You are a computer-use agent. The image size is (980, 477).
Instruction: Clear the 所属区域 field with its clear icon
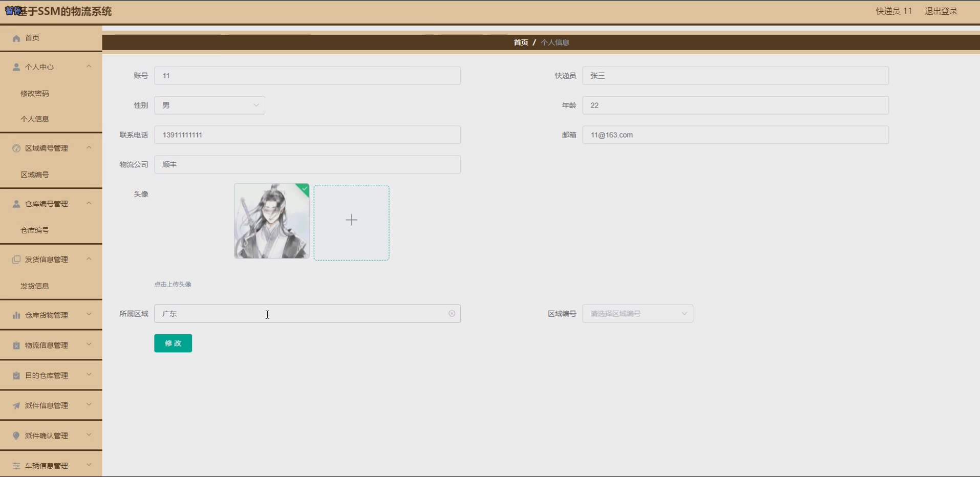[x=452, y=313]
